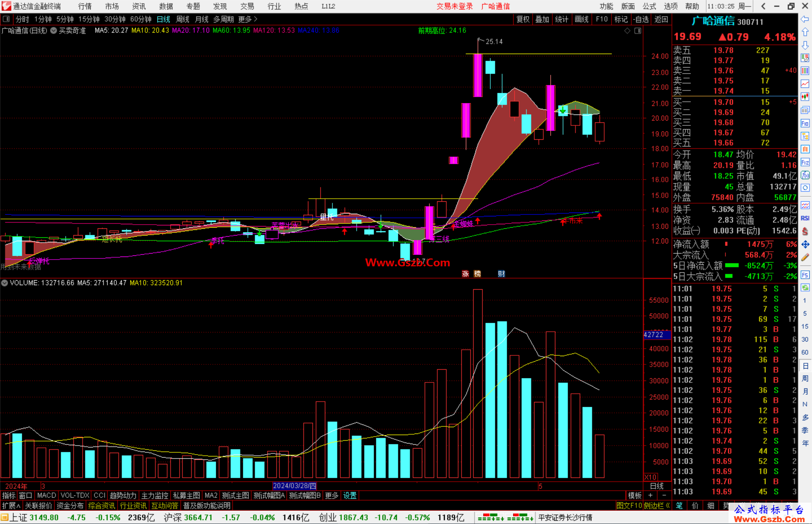This screenshot has height=524, width=812.
Task: Click the minus zoom-out chart button
Action: [x=664, y=496]
